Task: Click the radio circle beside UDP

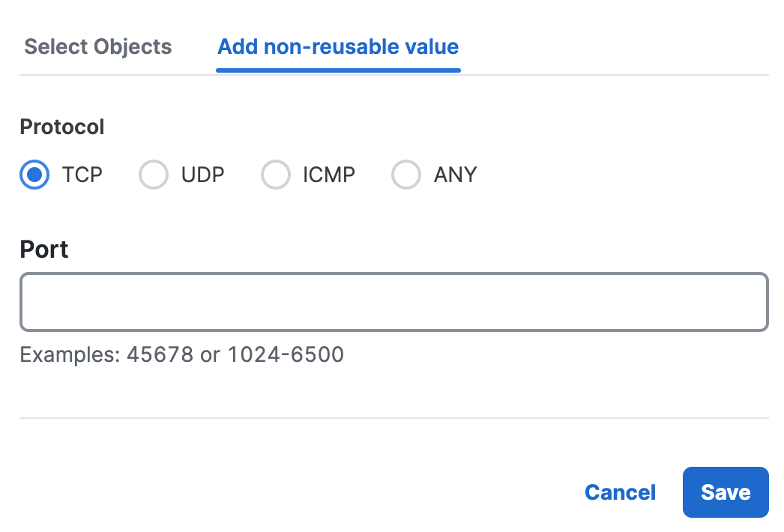Action: point(154,175)
